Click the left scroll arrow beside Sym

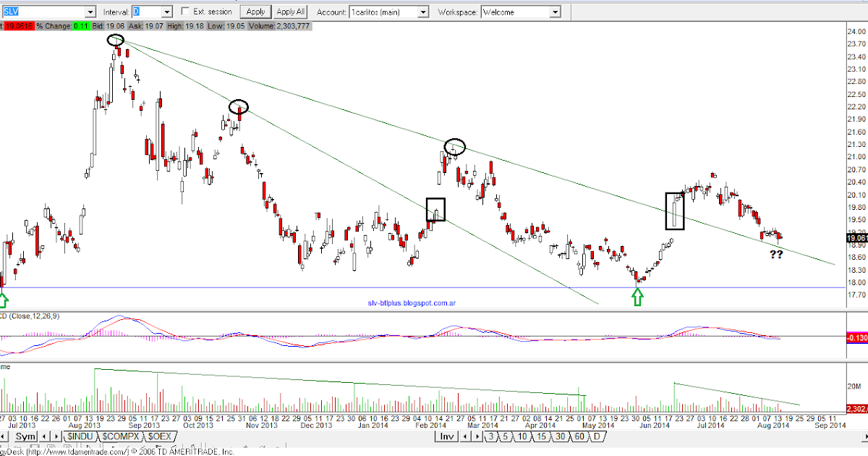44,436
